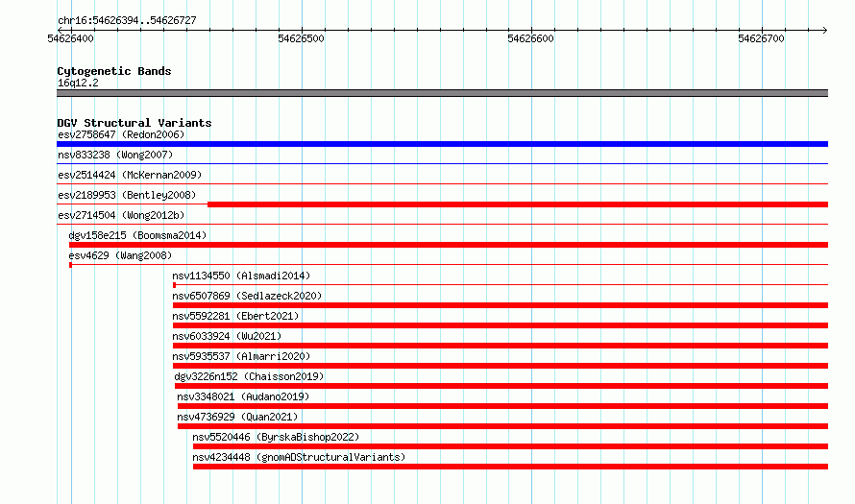
Task: Click esv2714504 (Wong2012b) label
Action: pos(121,215)
